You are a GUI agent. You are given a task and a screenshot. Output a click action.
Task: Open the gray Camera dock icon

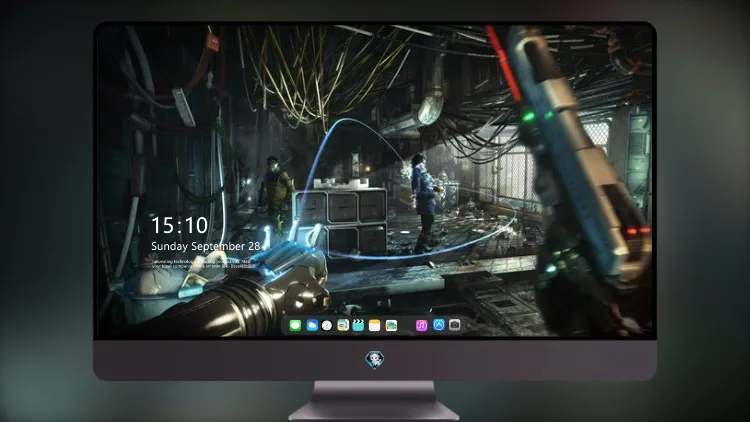(455, 325)
